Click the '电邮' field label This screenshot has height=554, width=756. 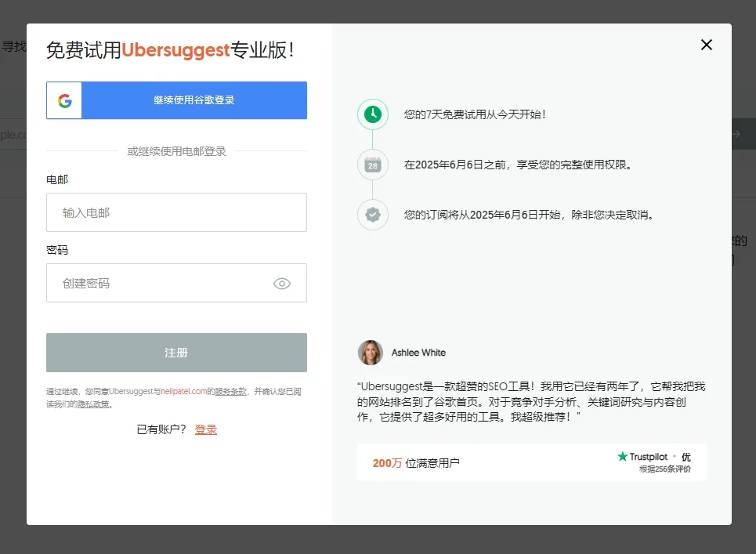tap(57, 180)
